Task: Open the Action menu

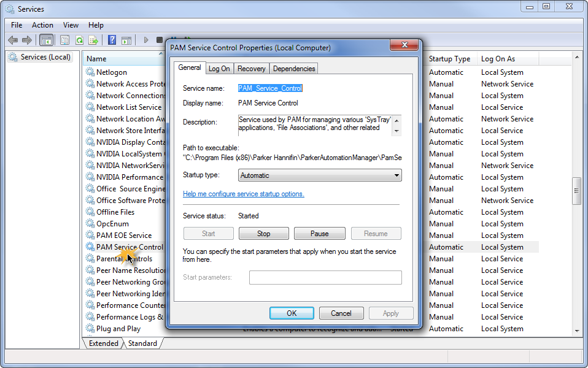Action: pyautogui.click(x=42, y=25)
